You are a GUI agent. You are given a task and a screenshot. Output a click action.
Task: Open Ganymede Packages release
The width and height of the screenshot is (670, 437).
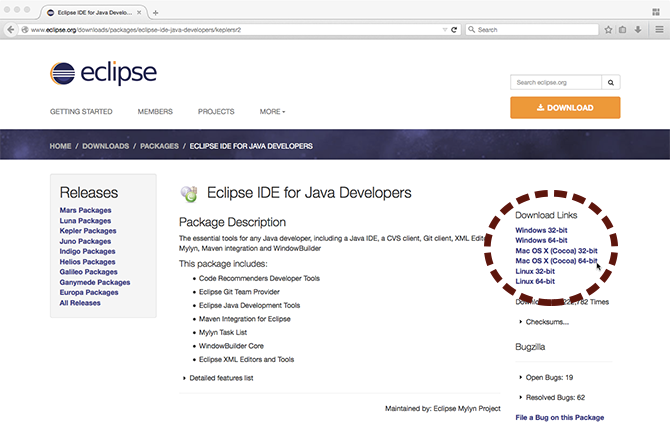click(94, 282)
